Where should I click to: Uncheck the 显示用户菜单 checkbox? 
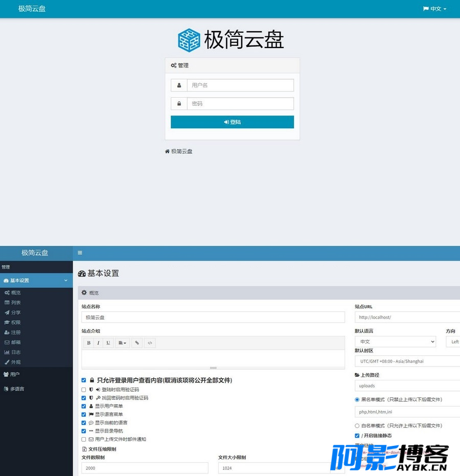click(x=84, y=406)
